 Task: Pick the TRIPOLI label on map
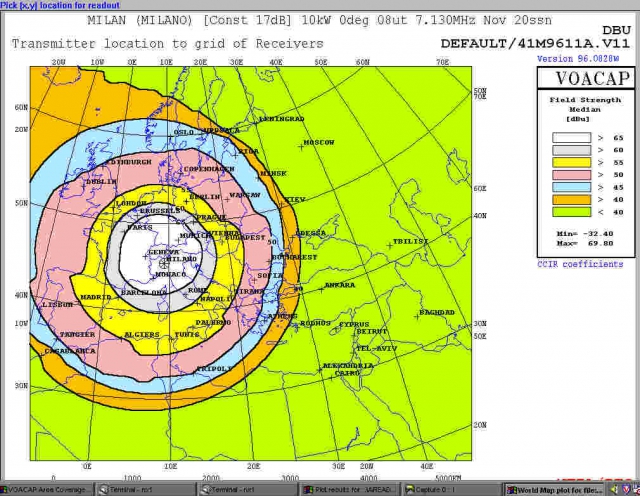coord(214,369)
